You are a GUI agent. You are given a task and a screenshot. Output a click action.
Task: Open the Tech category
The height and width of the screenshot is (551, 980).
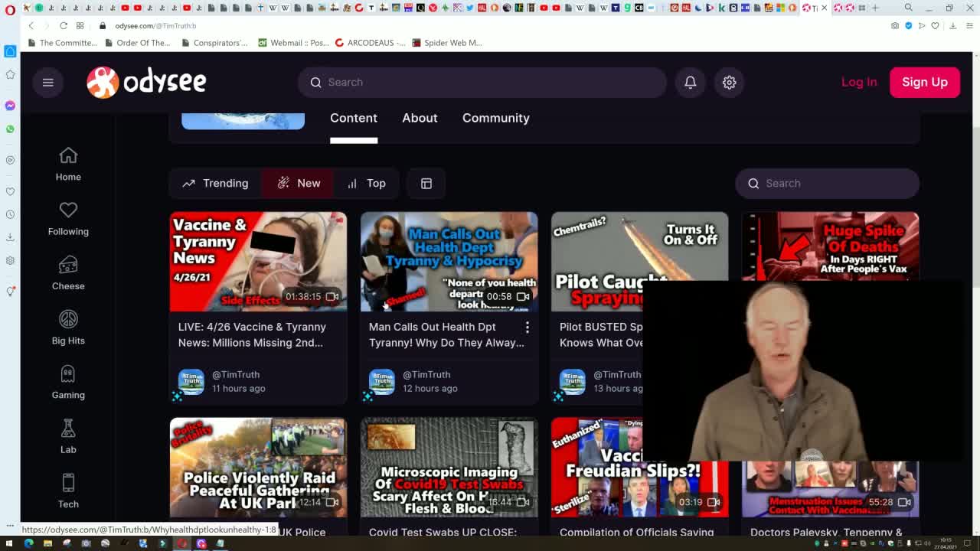coord(68,491)
